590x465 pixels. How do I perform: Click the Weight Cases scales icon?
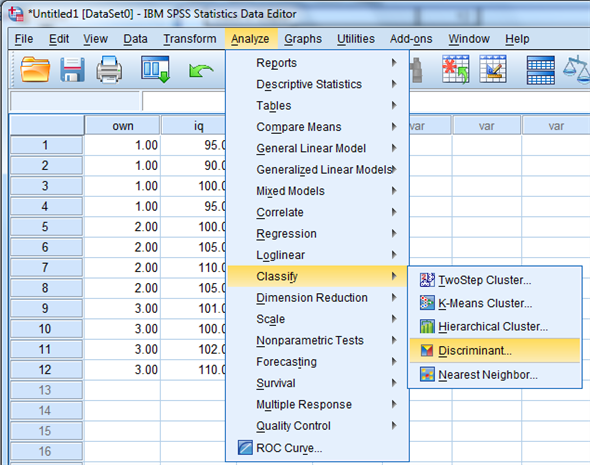pyautogui.click(x=577, y=70)
